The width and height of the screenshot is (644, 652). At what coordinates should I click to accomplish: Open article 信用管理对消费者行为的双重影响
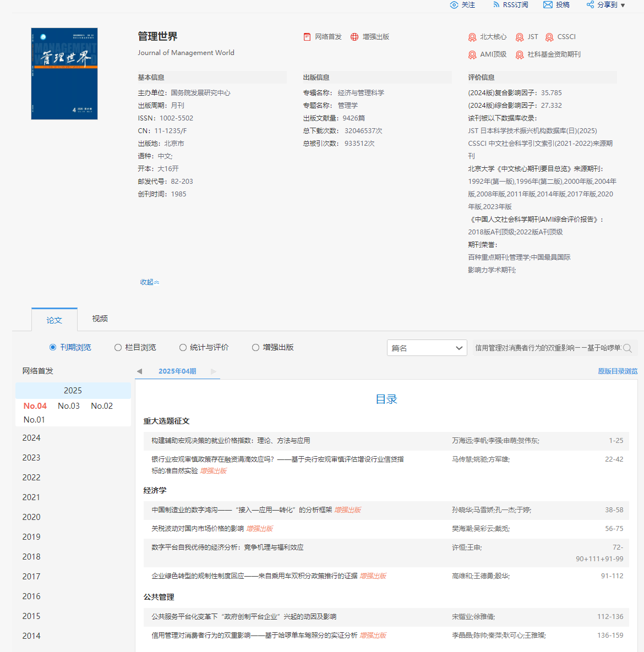(255, 635)
